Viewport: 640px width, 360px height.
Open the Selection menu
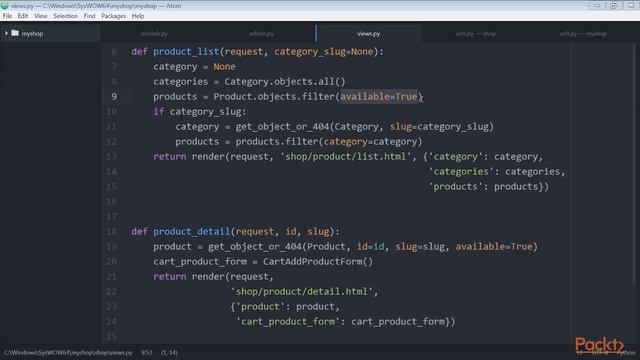(x=65, y=16)
